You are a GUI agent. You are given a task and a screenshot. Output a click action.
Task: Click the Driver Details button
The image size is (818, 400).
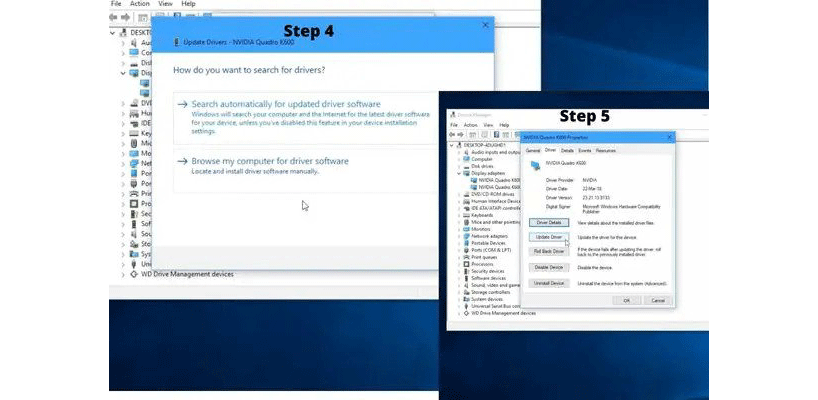pos(549,223)
